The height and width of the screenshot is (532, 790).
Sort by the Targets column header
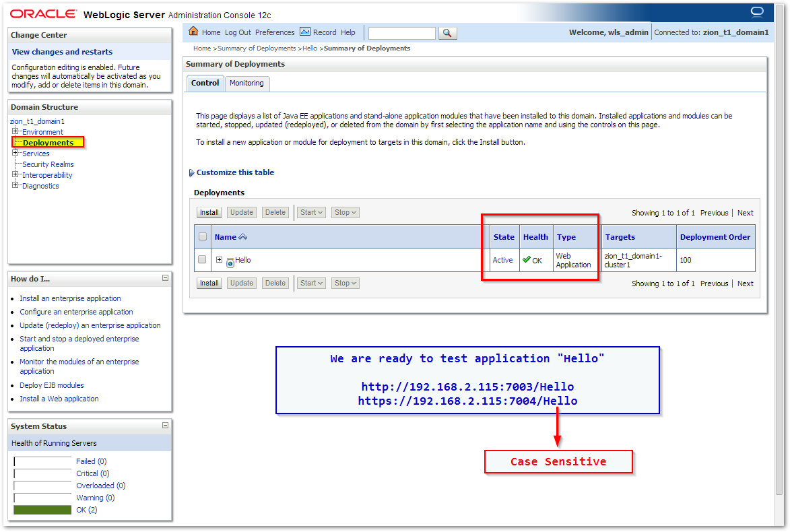(x=620, y=237)
